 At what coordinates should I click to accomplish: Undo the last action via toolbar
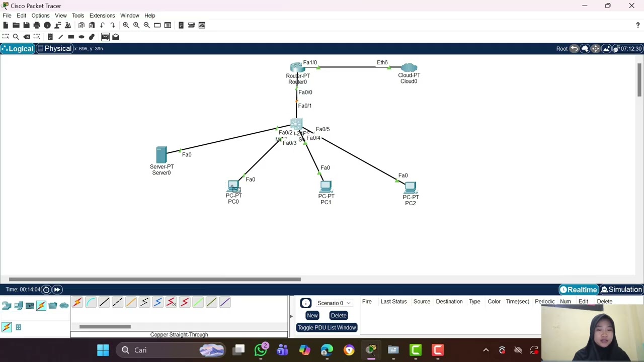(x=102, y=25)
